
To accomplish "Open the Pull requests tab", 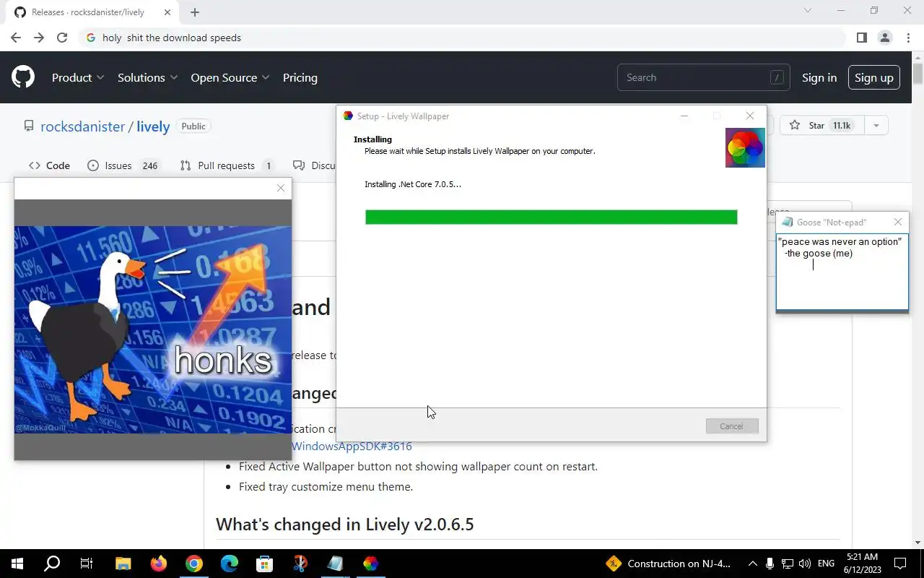I will [227, 165].
